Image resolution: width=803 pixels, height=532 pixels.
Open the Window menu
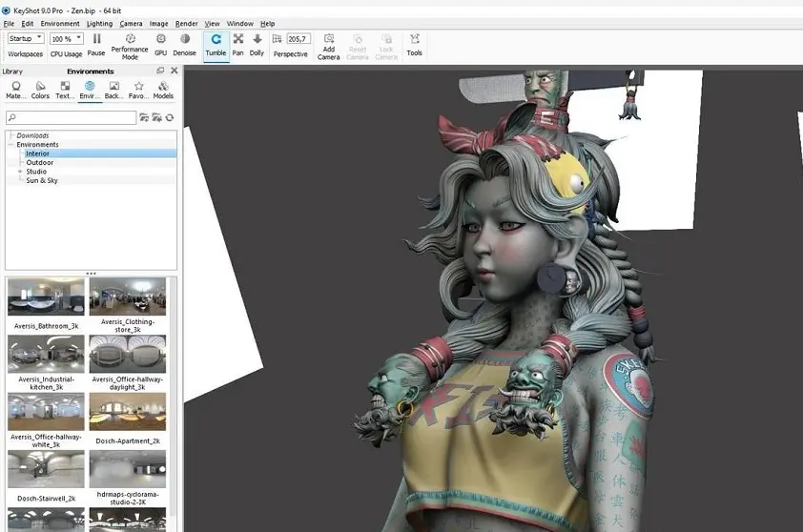coord(240,24)
